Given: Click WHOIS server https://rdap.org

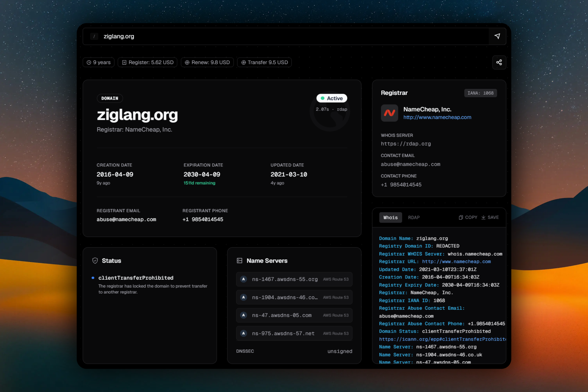Looking at the screenshot, I should tap(406, 144).
